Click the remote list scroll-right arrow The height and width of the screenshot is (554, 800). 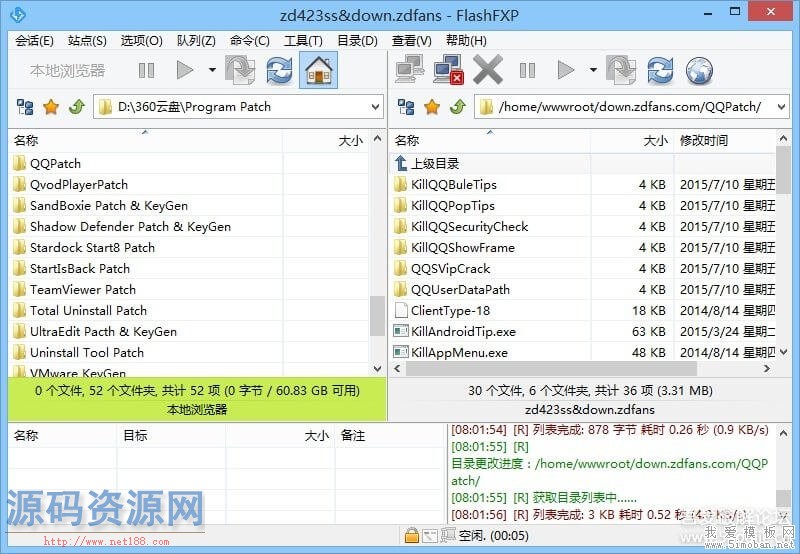tap(766, 368)
